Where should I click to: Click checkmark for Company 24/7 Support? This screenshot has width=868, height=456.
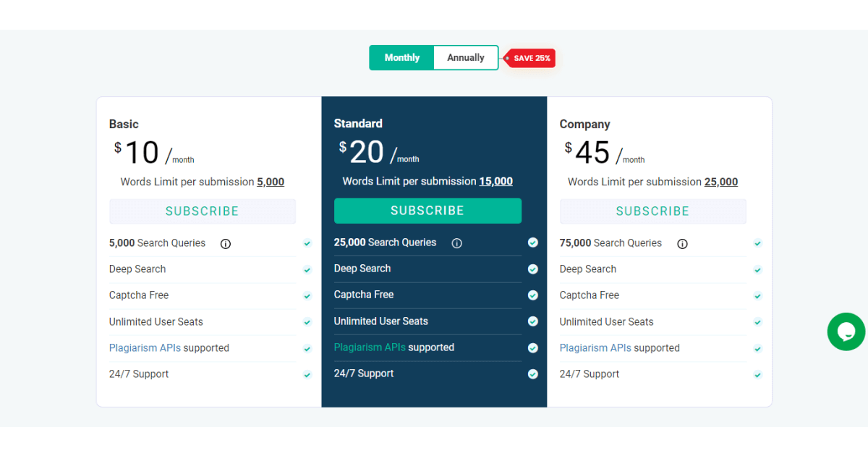(x=757, y=375)
